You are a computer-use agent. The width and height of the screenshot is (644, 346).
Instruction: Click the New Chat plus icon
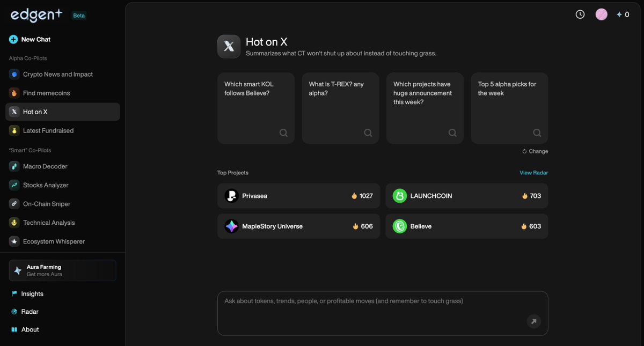pos(13,39)
